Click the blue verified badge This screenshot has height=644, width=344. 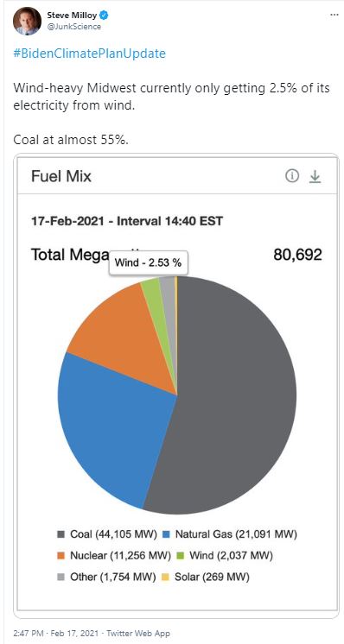105,16
